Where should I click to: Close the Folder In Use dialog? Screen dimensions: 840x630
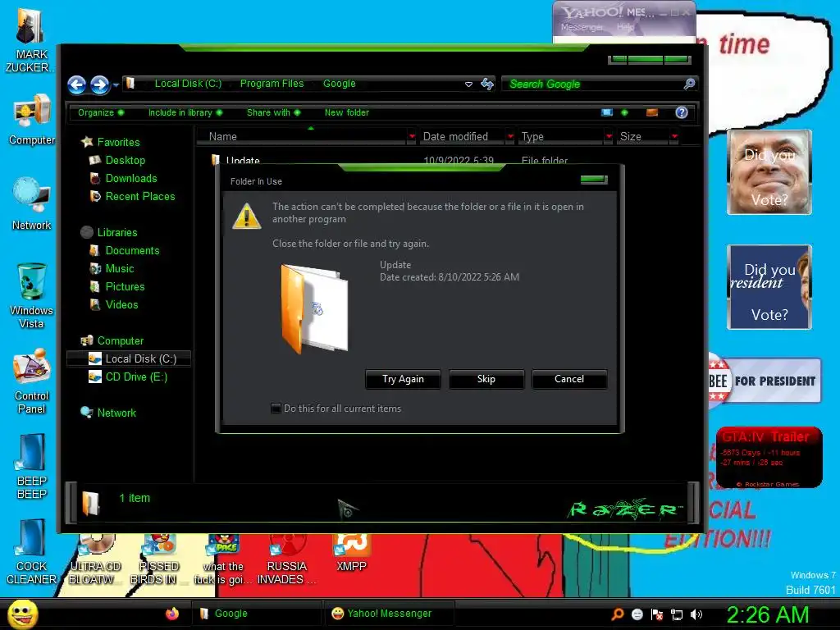pos(594,180)
